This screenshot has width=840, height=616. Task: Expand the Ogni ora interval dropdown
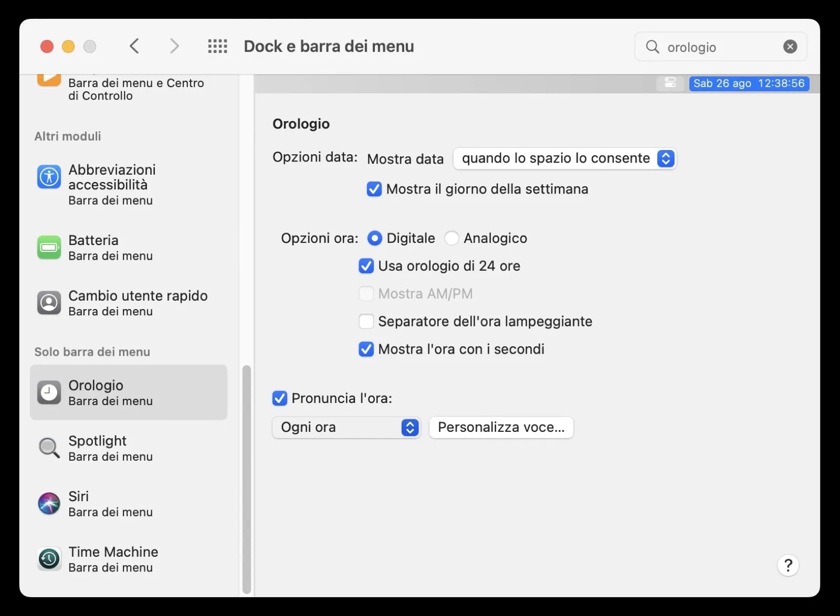click(346, 428)
